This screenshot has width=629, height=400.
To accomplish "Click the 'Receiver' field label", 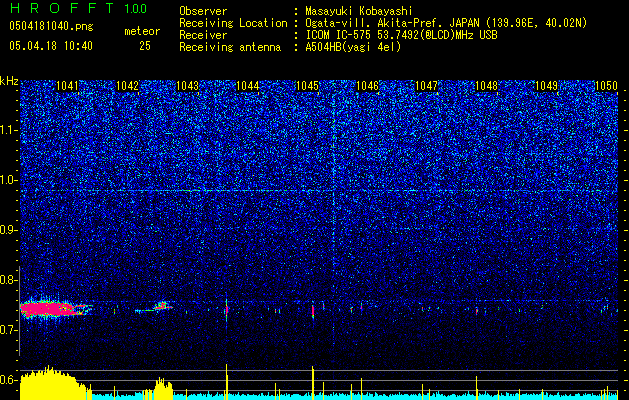I will coord(203,35).
